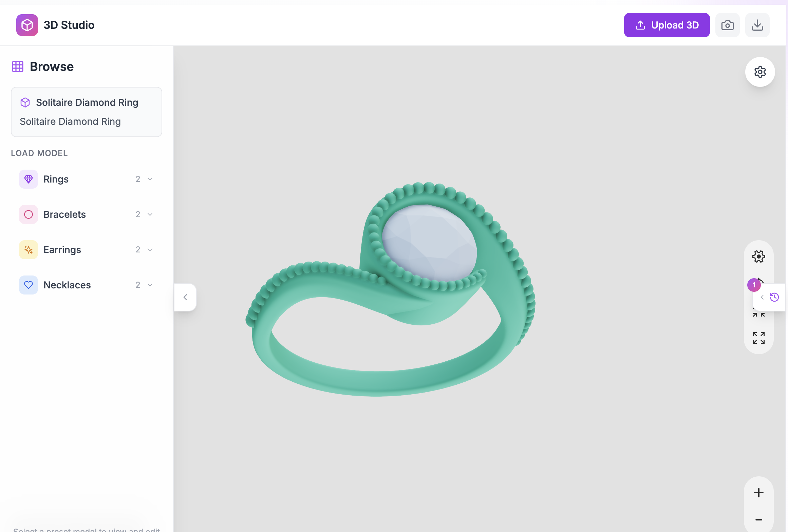
Task: Click the Rings chevron arrow
Action: pos(150,179)
